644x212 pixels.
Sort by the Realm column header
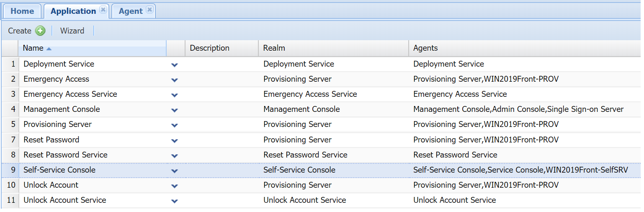pyautogui.click(x=274, y=48)
